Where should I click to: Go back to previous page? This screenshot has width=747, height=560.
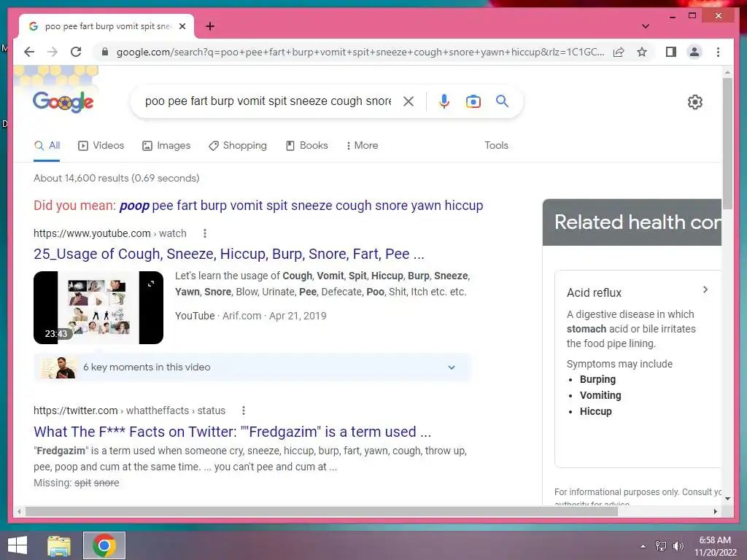point(29,52)
